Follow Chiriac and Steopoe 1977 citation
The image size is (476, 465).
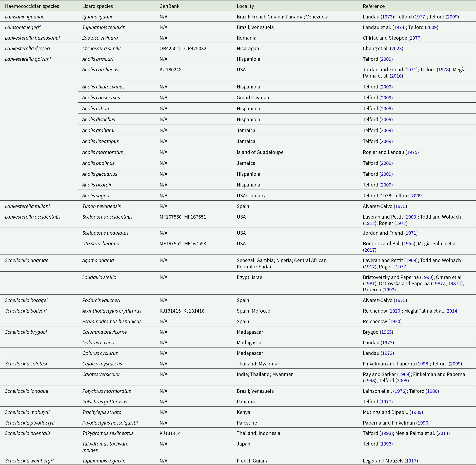pyautogui.click(x=415, y=38)
